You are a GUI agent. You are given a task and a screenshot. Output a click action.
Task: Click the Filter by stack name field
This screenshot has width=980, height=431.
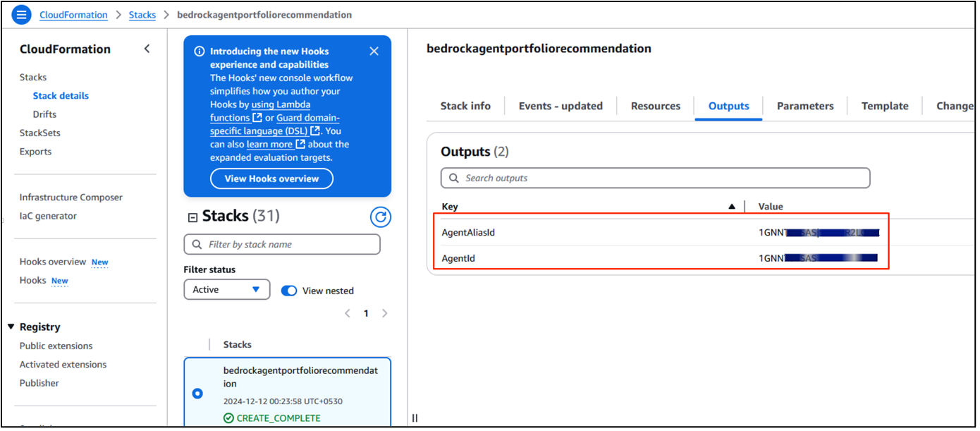pos(282,244)
